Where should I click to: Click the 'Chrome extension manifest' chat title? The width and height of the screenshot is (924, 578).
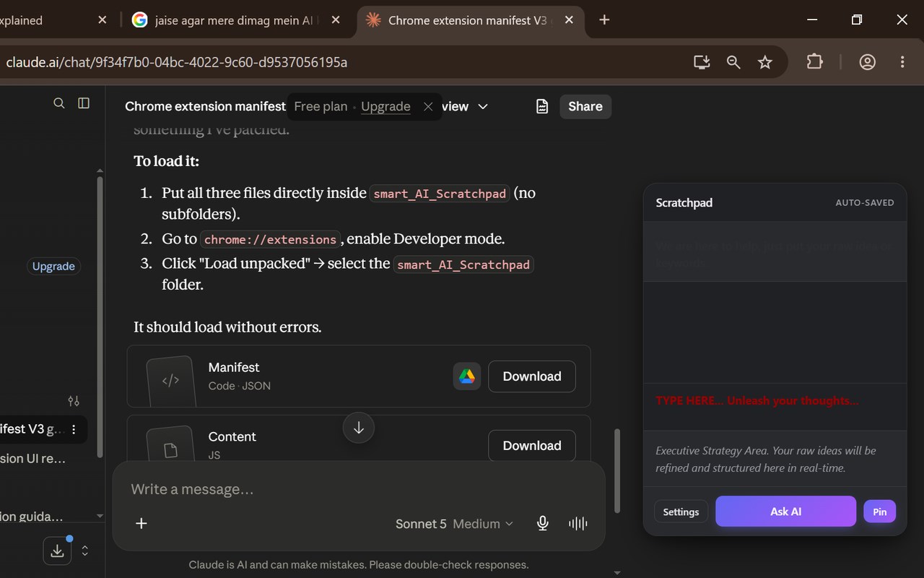pyautogui.click(x=205, y=107)
